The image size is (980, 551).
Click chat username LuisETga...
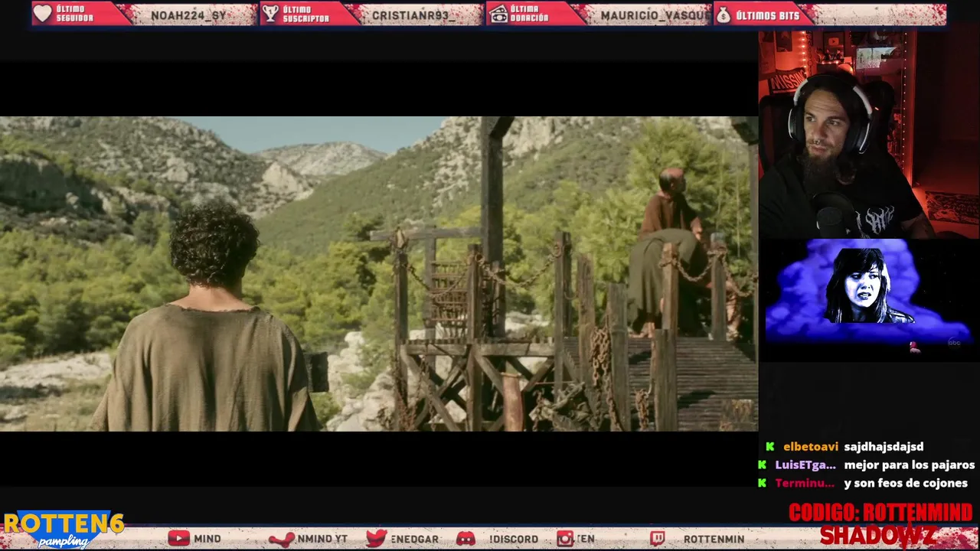tap(805, 465)
